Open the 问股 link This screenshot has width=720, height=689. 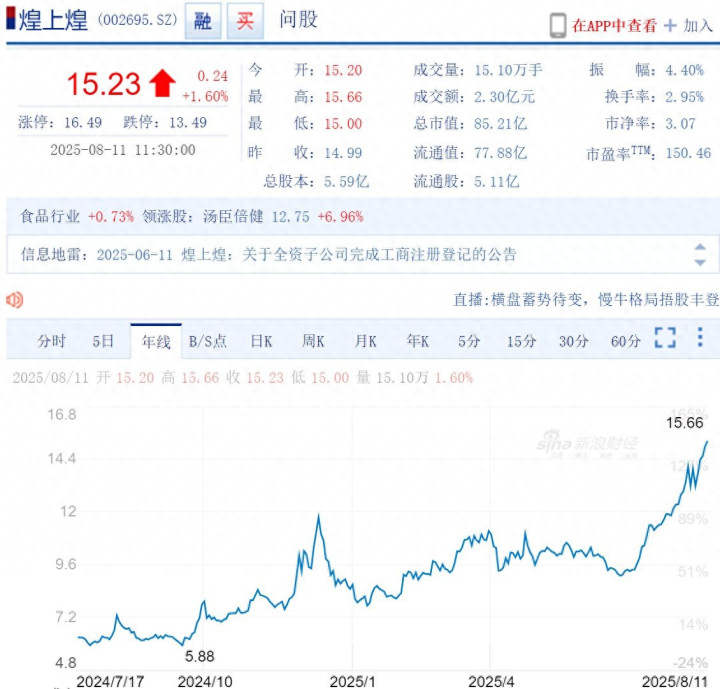click(x=298, y=20)
